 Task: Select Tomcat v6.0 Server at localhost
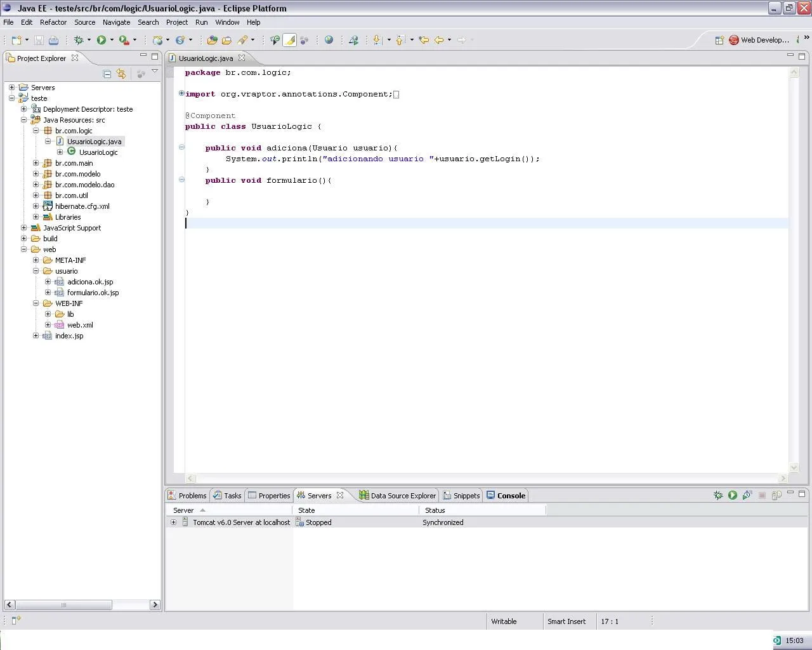click(241, 522)
